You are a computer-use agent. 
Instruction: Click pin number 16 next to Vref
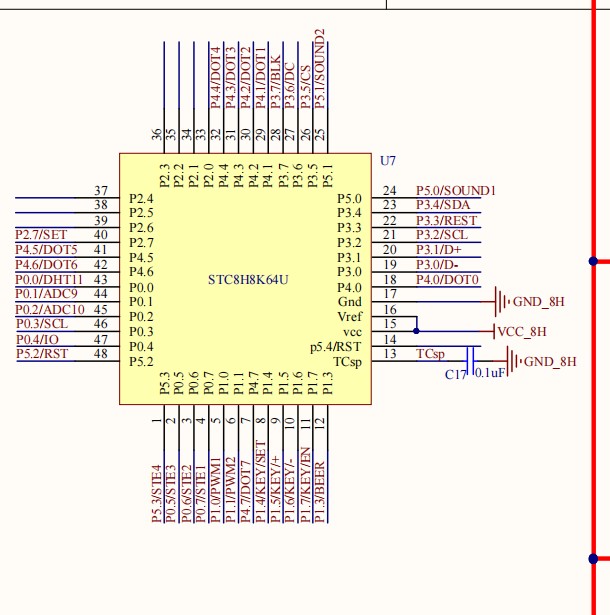click(390, 309)
